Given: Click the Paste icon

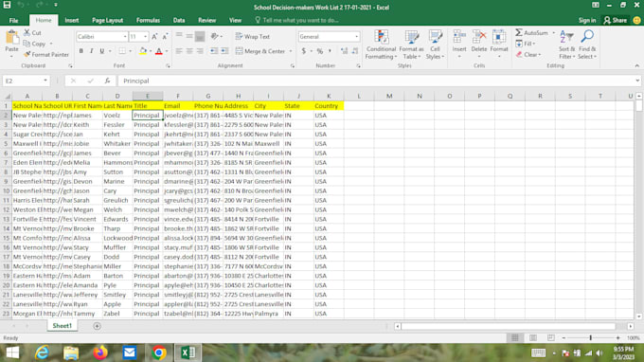Looking at the screenshot, I should (x=12, y=38).
